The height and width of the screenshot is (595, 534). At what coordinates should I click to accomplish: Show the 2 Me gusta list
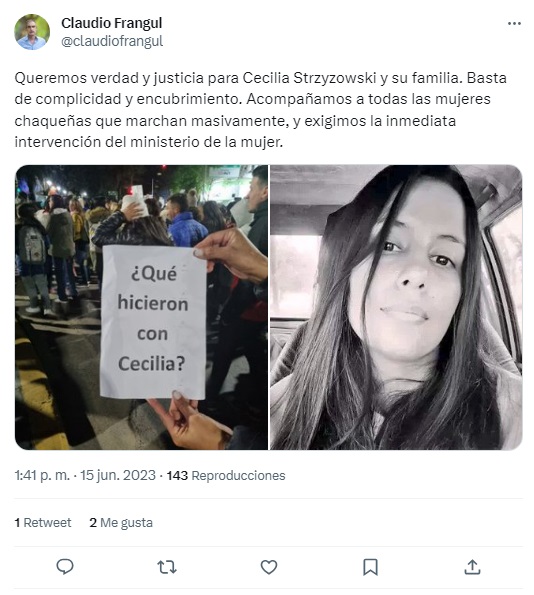(x=121, y=523)
